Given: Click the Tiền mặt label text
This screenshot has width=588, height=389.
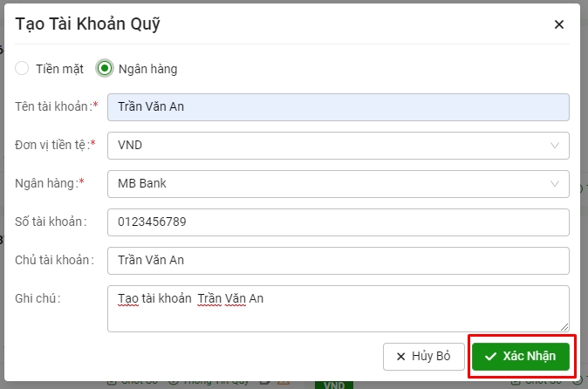Looking at the screenshot, I should point(60,68).
